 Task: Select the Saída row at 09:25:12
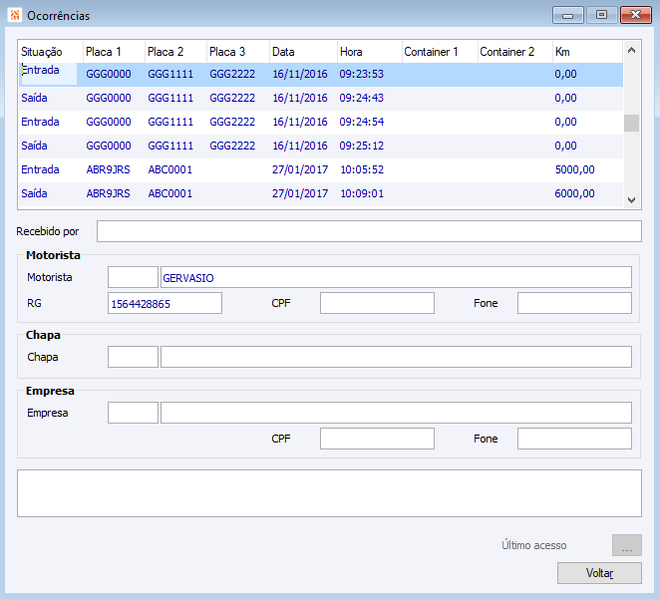point(321,146)
